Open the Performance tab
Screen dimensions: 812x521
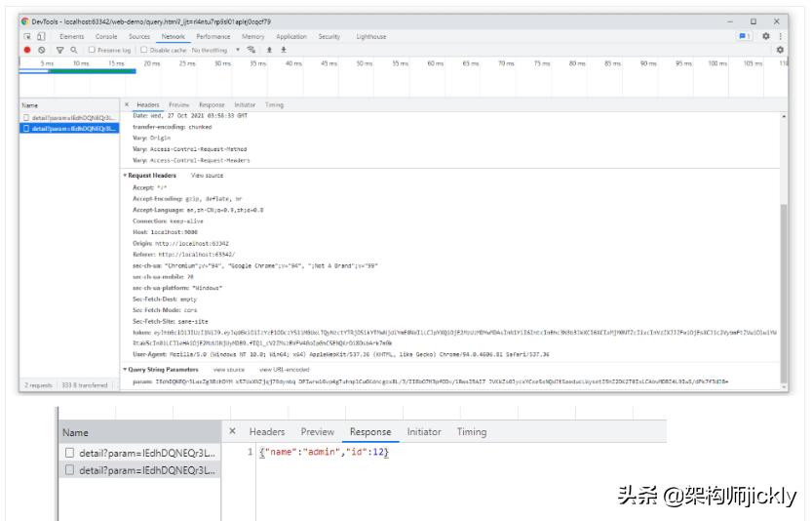(x=213, y=37)
